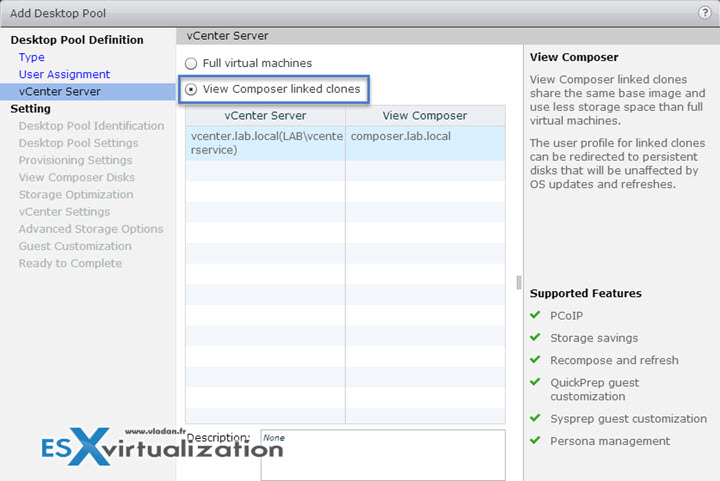
Task: Click the QuickPrep guest customization checkmark icon
Action: coord(535,382)
